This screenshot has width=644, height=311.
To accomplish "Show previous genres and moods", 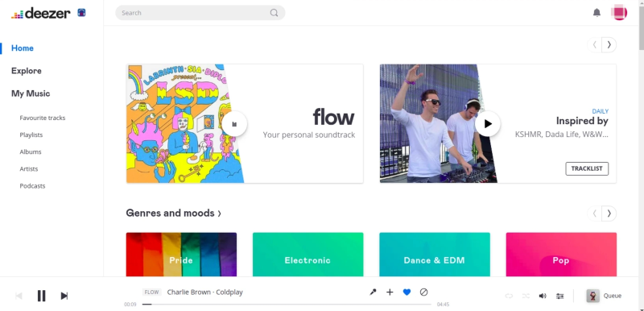I will [x=595, y=214].
